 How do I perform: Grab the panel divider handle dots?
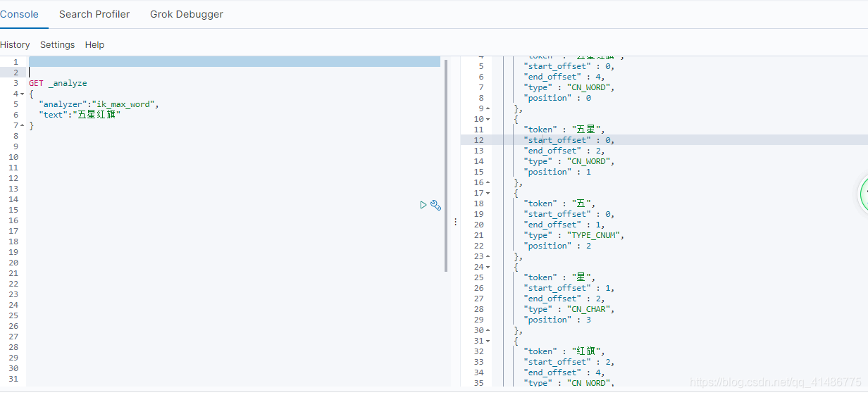click(455, 221)
